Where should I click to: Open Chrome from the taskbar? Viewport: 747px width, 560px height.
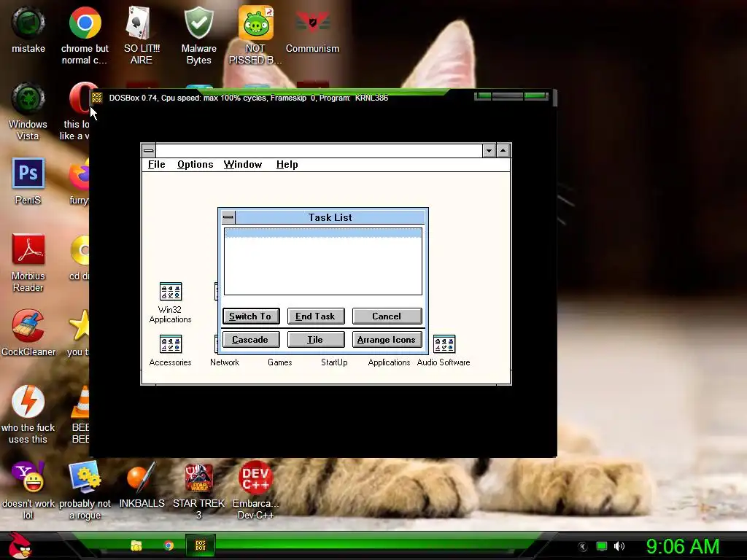169,545
